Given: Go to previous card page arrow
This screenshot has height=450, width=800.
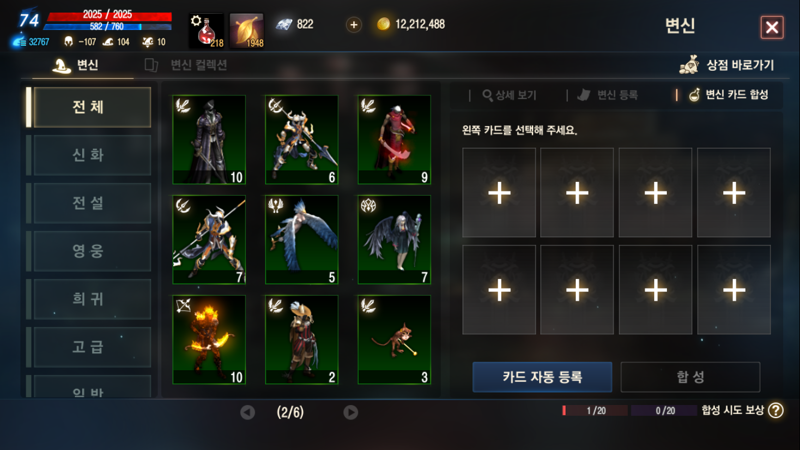Looking at the screenshot, I should tap(247, 412).
